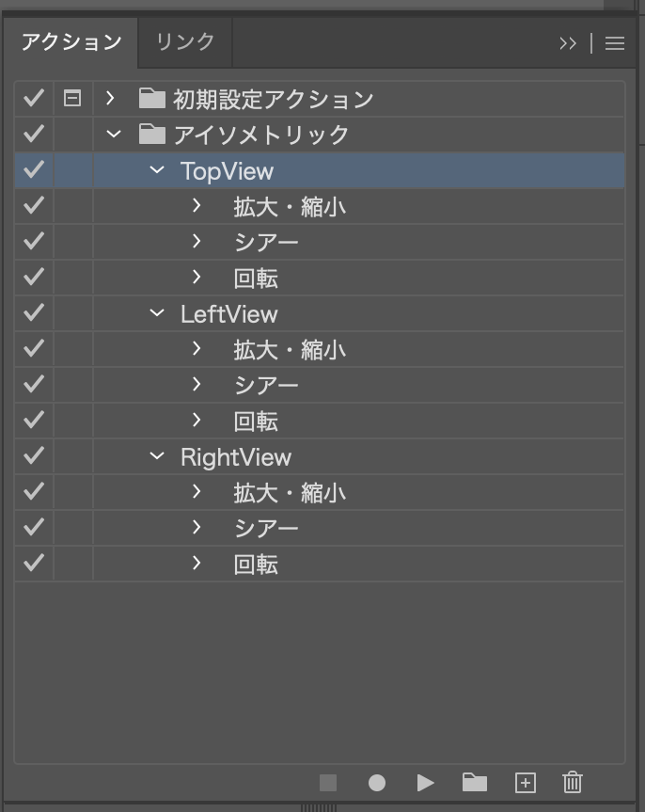Screen dimensions: 645x812
Task: Click the Stop Recording square icon
Action: [327, 783]
